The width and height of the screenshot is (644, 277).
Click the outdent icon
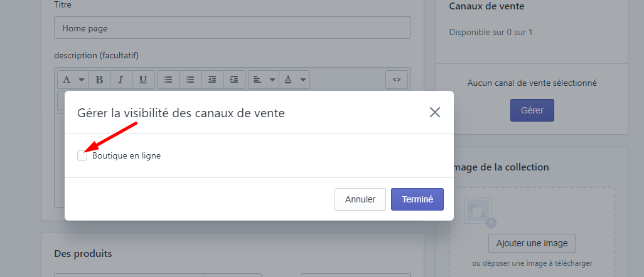(212, 80)
